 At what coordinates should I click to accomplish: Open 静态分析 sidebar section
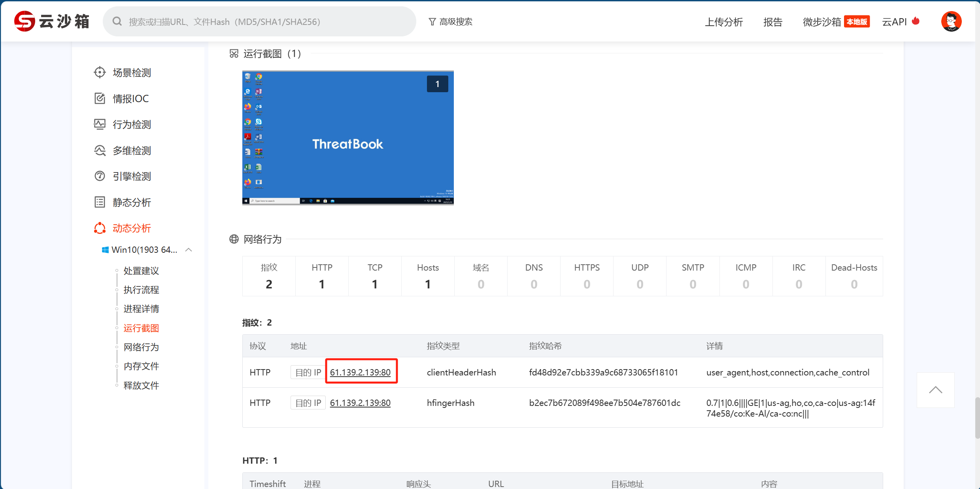coord(131,203)
